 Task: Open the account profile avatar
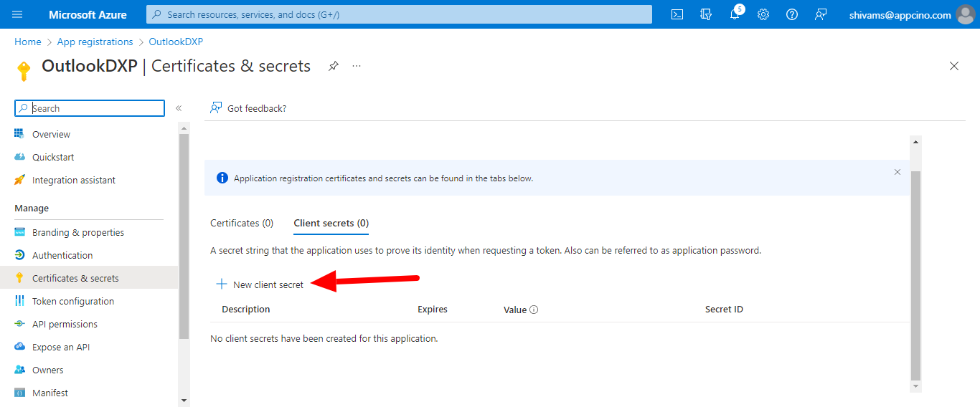tap(965, 14)
